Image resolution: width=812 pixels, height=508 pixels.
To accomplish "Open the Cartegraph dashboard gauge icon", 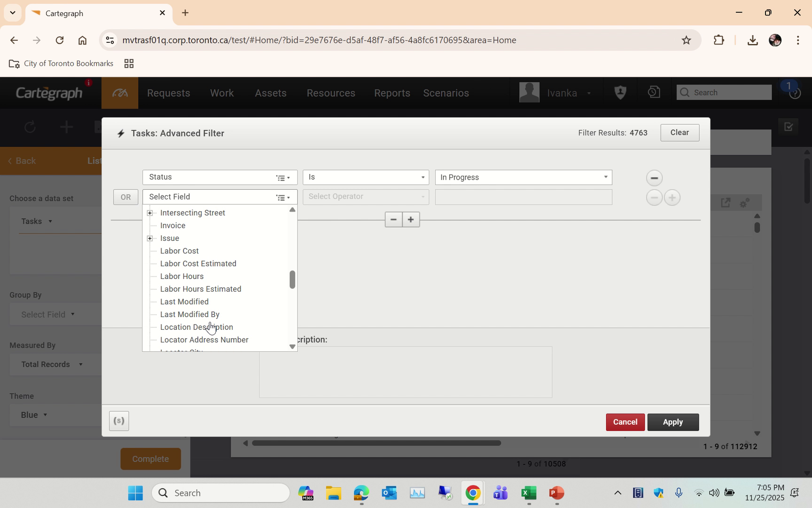I will pos(119,93).
